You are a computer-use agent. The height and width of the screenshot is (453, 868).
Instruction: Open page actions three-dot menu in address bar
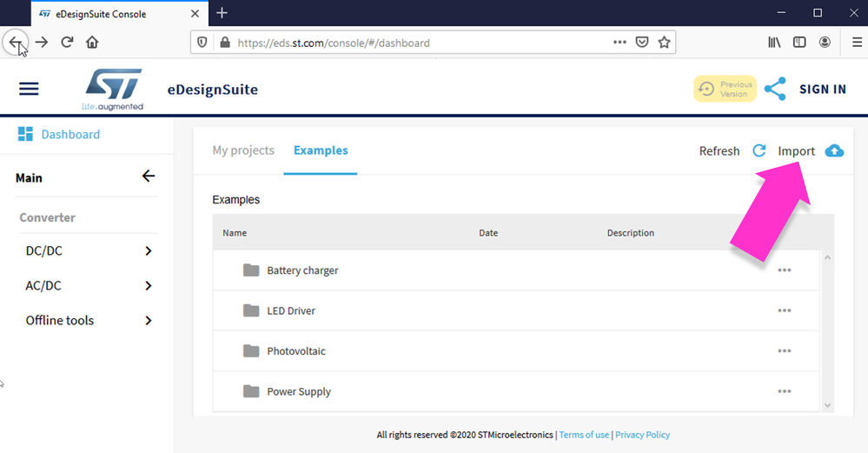(x=620, y=42)
